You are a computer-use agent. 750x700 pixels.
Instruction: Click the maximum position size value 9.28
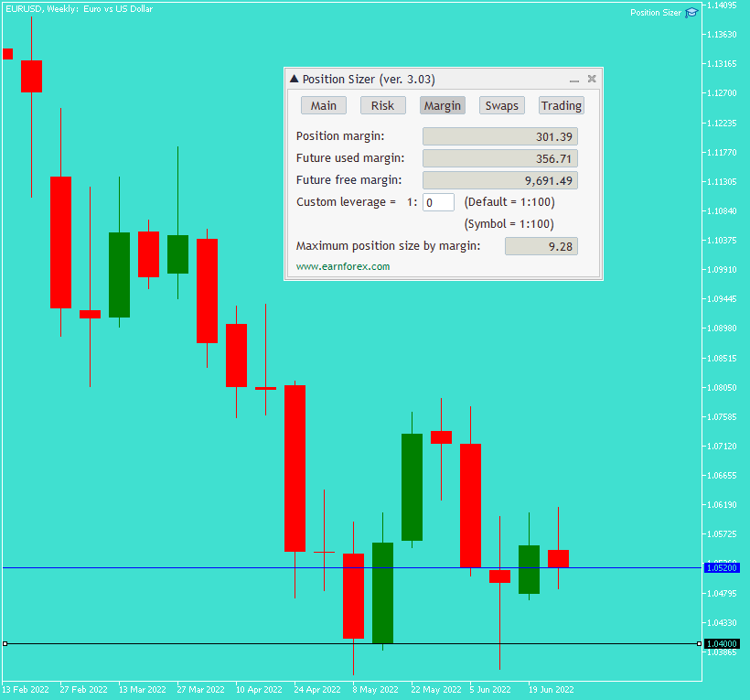click(541, 245)
